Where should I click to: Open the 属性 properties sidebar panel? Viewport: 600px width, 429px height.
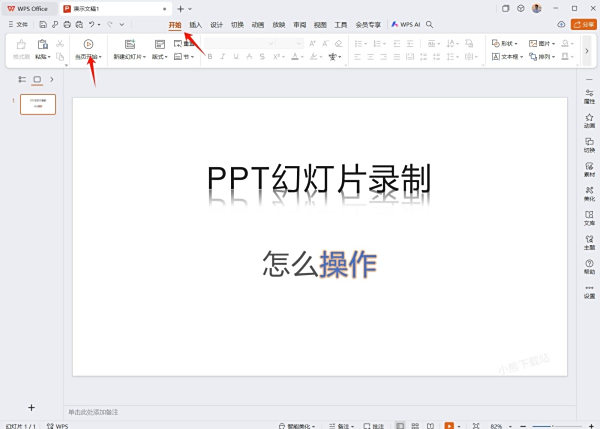click(x=589, y=96)
